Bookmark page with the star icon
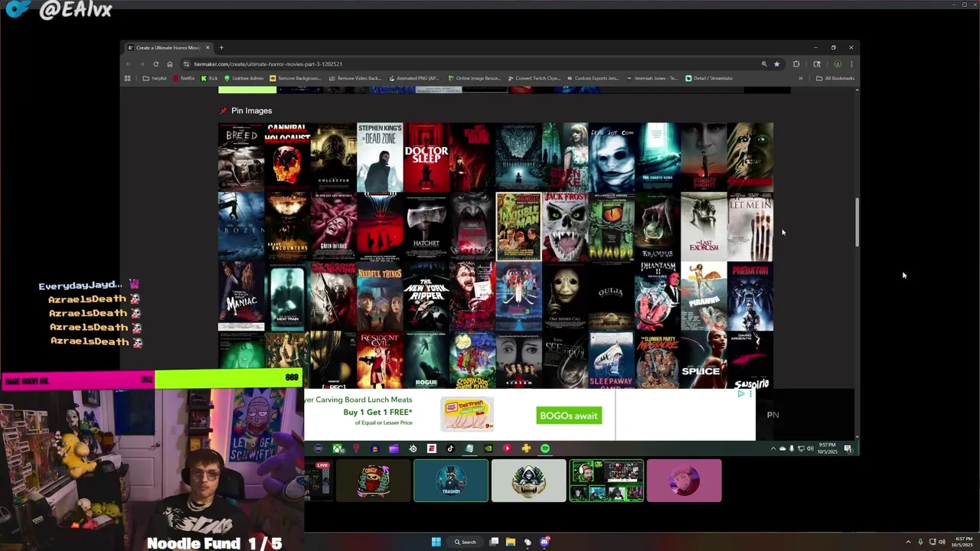 click(776, 64)
